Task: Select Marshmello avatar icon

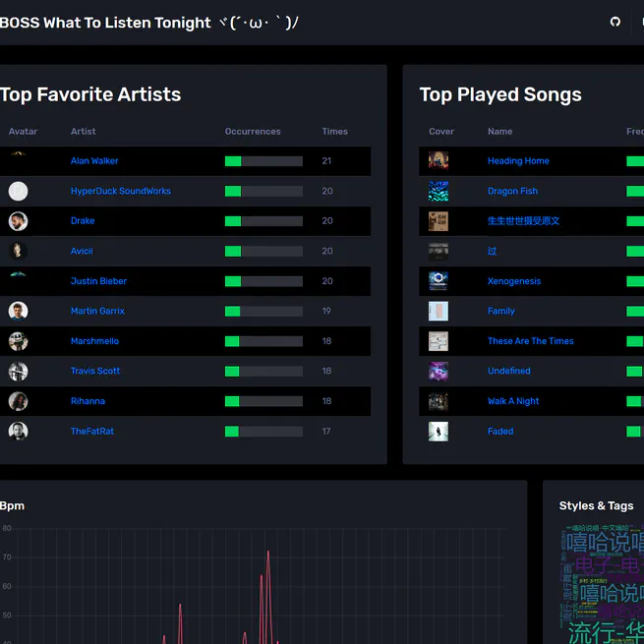Action: coord(19,341)
